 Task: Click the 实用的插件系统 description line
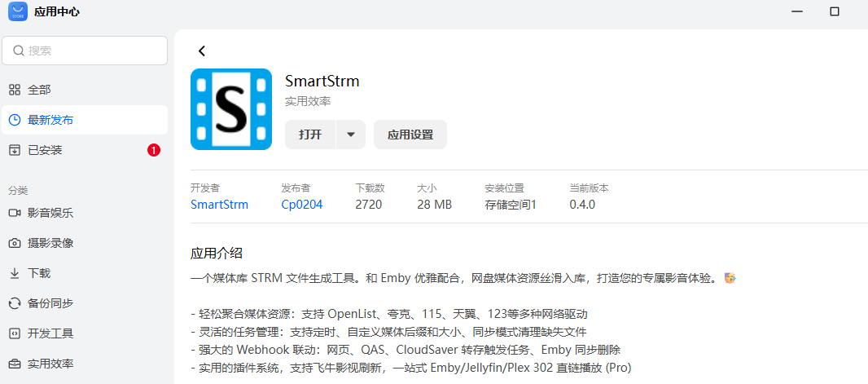(410, 368)
